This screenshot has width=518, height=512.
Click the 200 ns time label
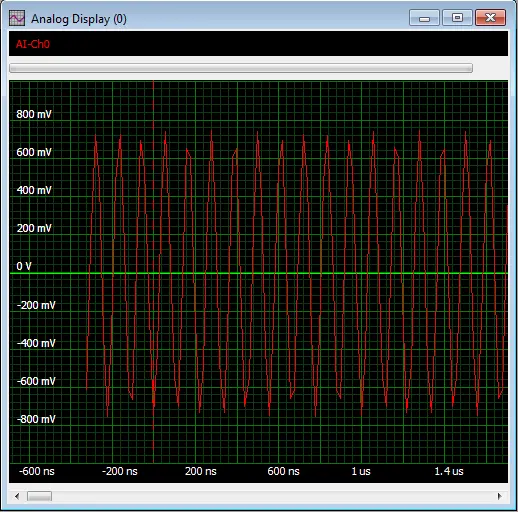click(x=201, y=471)
